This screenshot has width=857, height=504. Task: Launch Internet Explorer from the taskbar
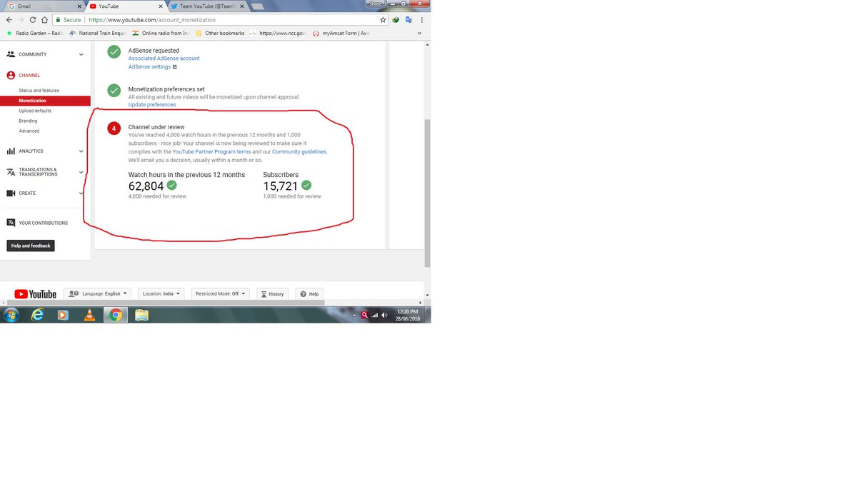[37, 315]
